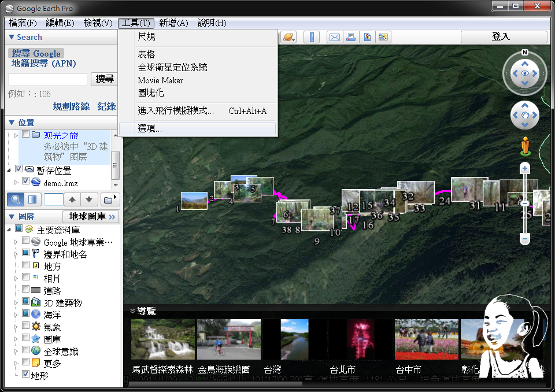Open the 檢視(V) menu
The height and width of the screenshot is (392, 555).
(x=98, y=23)
